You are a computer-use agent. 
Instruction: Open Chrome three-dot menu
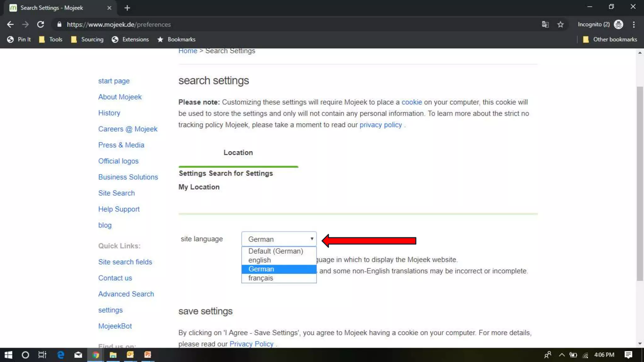(634, 25)
